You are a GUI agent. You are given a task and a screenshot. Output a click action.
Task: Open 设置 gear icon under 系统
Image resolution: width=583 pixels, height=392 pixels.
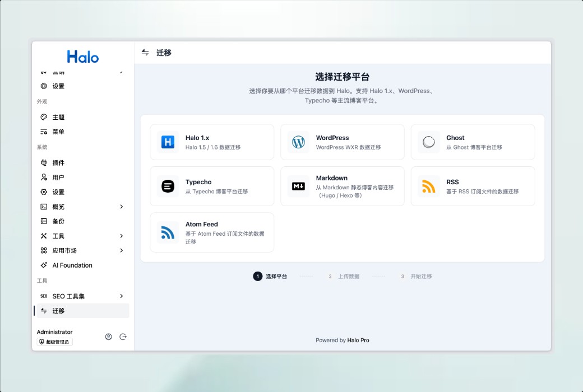coord(44,192)
